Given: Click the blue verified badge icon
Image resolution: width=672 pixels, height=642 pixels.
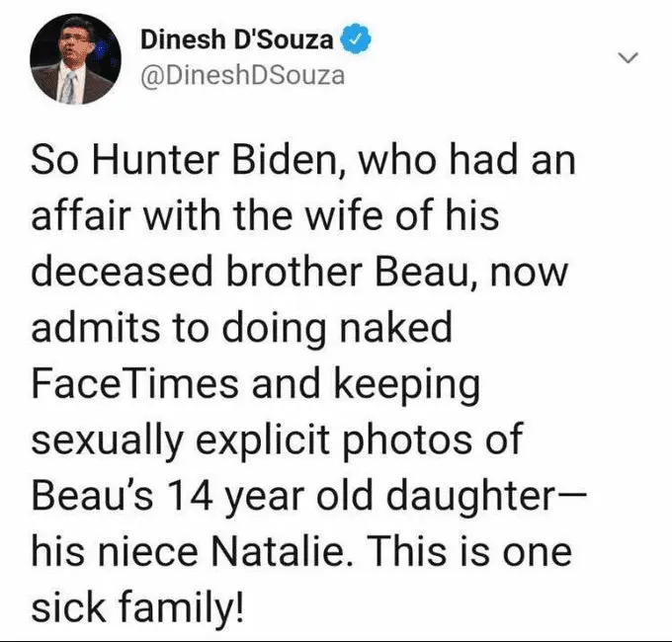Looking at the screenshot, I should pyautogui.click(x=355, y=40).
